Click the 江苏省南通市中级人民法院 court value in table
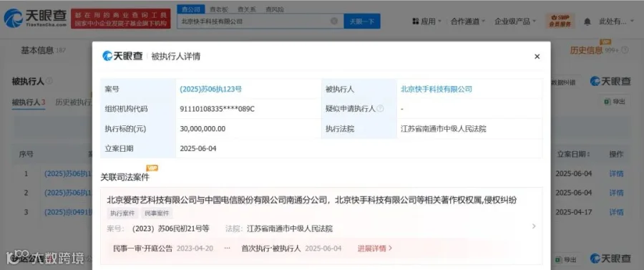 [443, 129]
